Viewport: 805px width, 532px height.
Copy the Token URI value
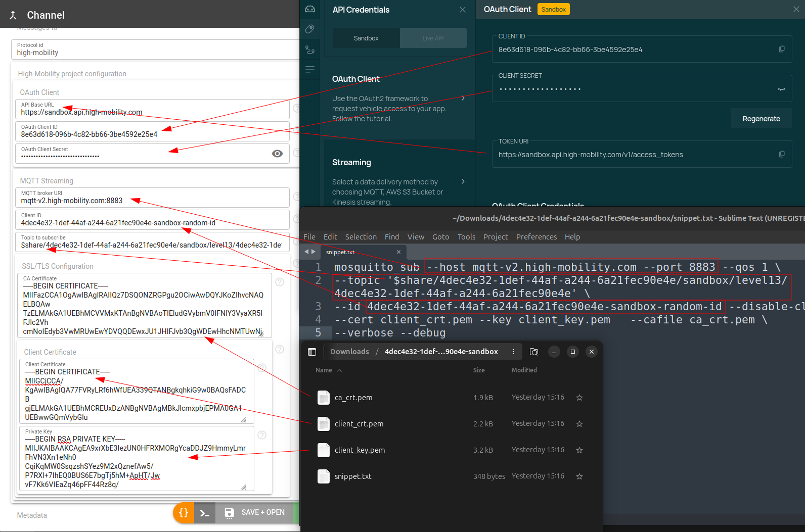pyautogui.click(x=782, y=154)
